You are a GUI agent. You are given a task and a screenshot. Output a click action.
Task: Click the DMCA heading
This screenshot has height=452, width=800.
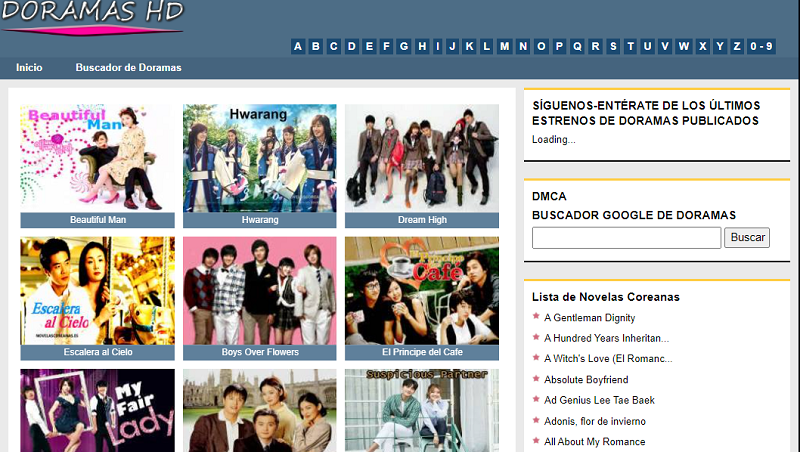click(x=549, y=196)
